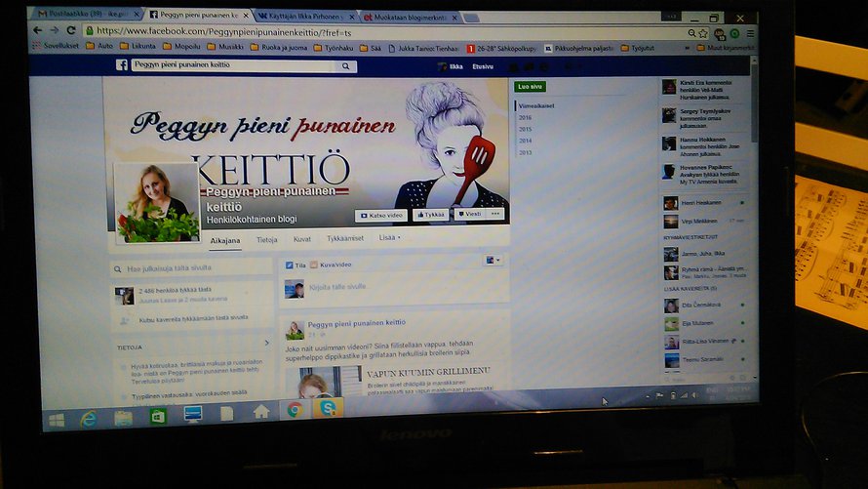Open Muut kirjanmerkit bookmarks folder
Viewport: 868px width, 489px height.
726,48
